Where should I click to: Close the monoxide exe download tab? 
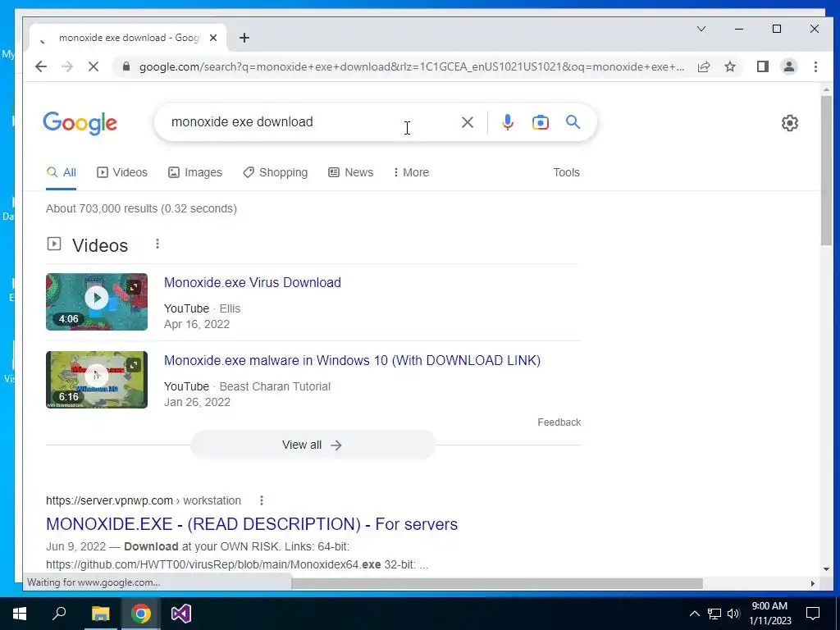click(213, 38)
